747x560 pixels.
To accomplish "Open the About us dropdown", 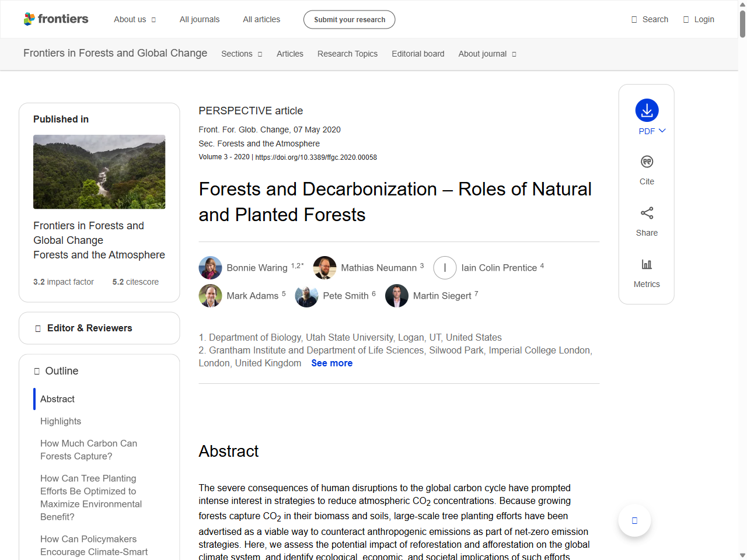I will (x=134, y=19).
